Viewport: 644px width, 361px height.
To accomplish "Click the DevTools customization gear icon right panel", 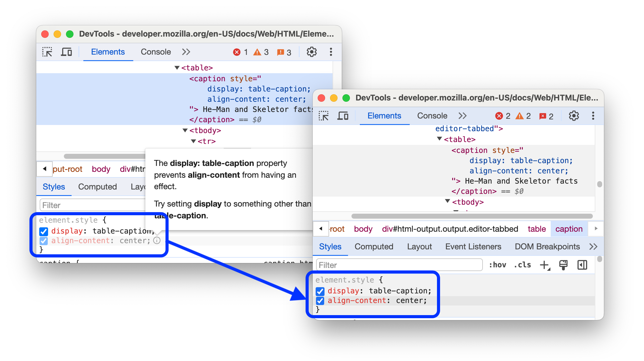I will [x=574, y=116].
